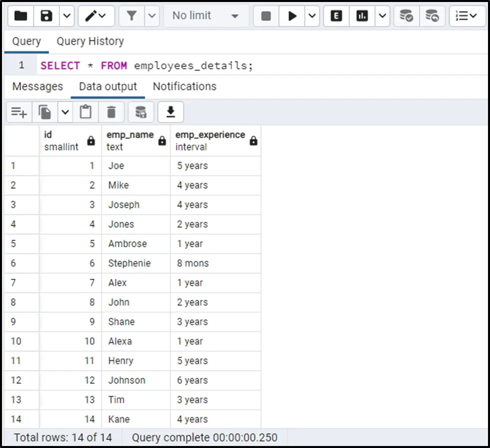The height and width of the screenshot is (448, 490).
Task: Click the Explain (E) icon
Action: [336, 16]
